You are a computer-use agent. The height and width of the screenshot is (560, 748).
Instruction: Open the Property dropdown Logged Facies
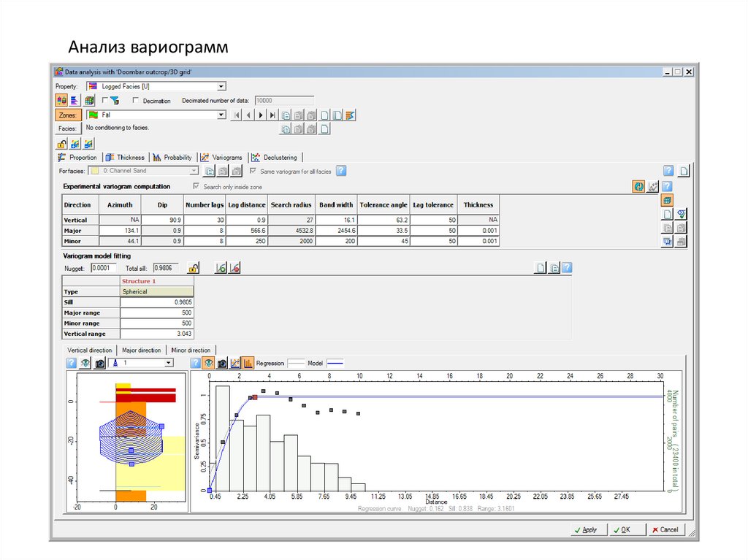(221, 86)
